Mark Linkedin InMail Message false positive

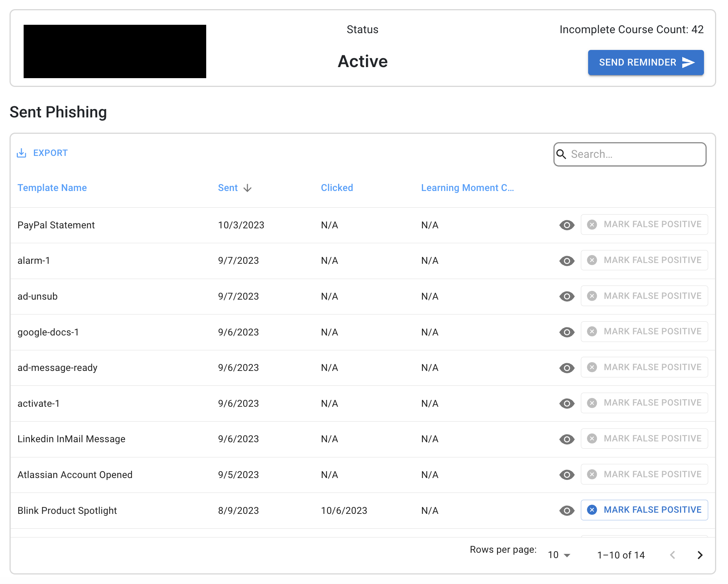click(x=644, y=439)
